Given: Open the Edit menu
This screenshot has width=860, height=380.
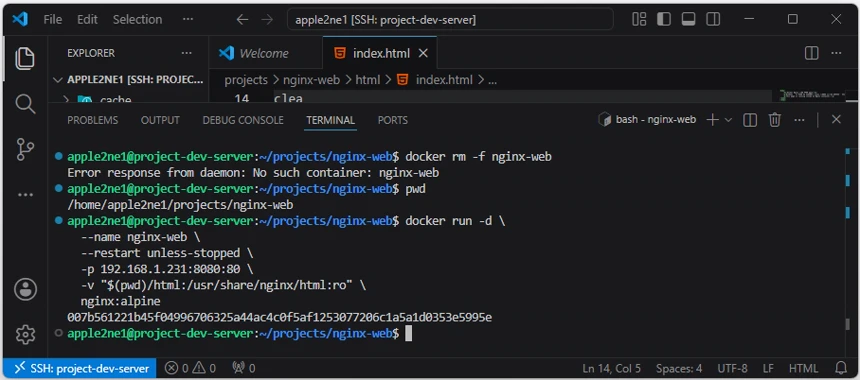Looking at the screenshot, I should 87,19.
